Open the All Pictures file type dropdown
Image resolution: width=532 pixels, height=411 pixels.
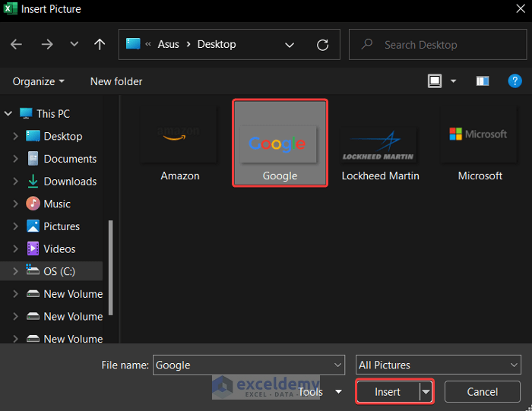[x=438, y=365]
